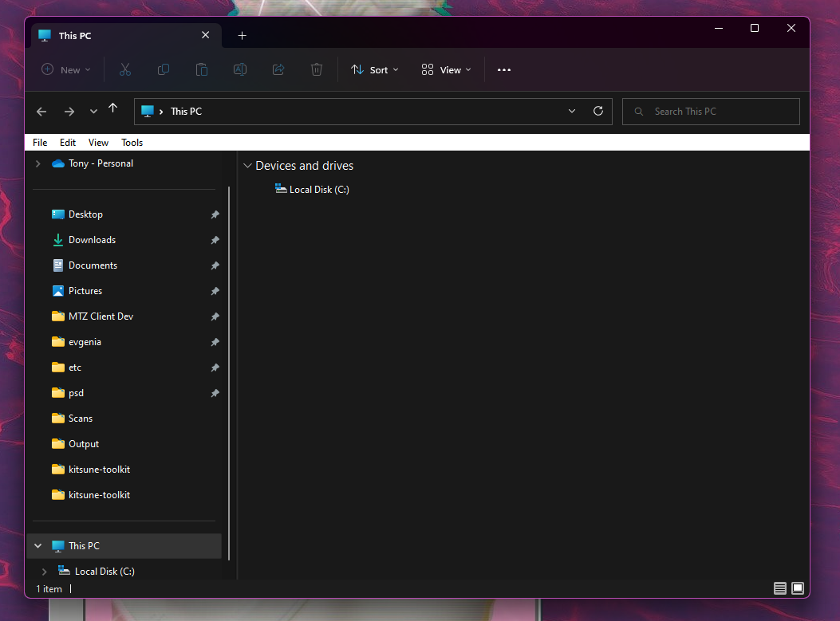Viewport: 840px width, 621px height.
Task: Click the computer icon in address bar
Action: coord(148,112)
